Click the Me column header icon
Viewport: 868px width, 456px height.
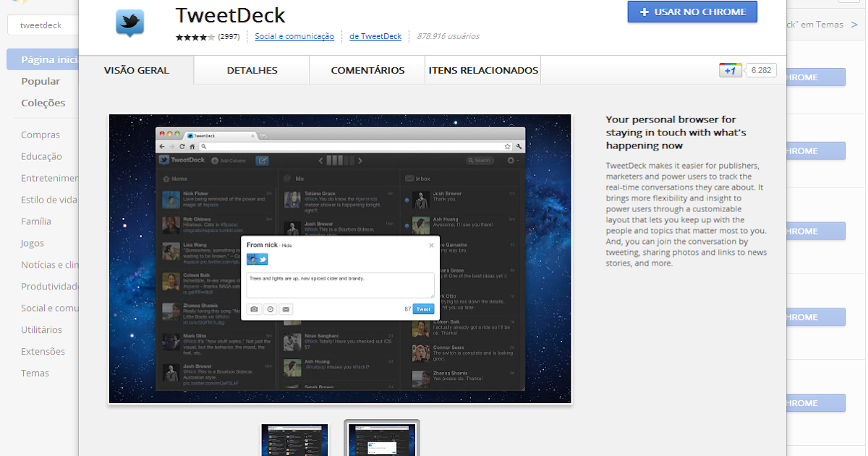(287, 178)
